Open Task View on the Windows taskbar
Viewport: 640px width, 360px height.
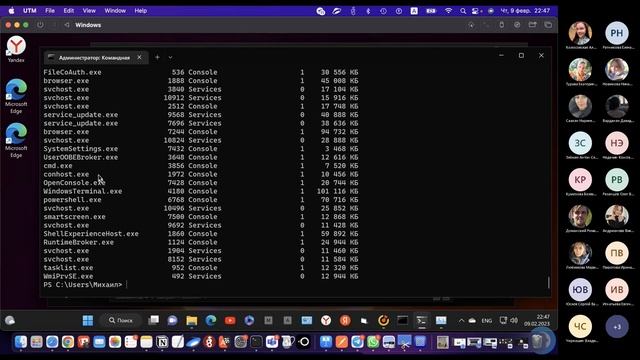(x=153, y=320)
